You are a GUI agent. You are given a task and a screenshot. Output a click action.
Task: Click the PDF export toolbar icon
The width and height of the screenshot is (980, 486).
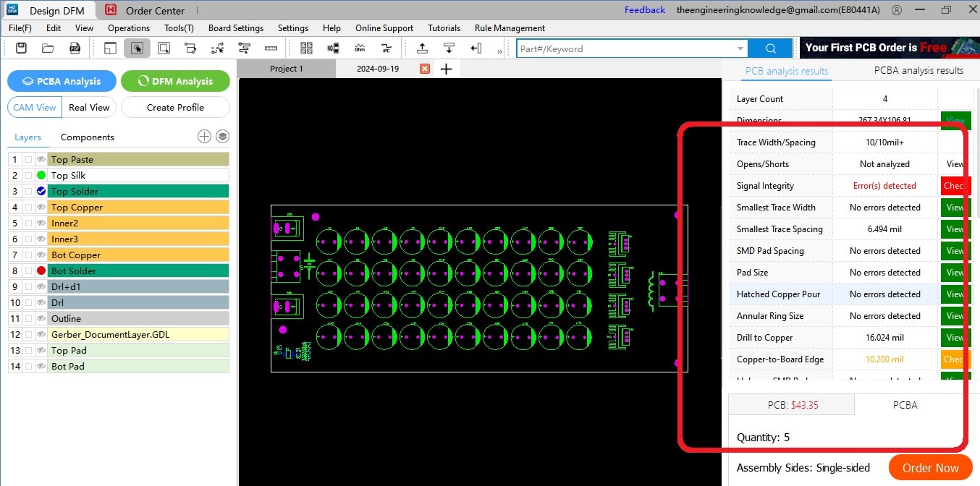coord(75,48)
